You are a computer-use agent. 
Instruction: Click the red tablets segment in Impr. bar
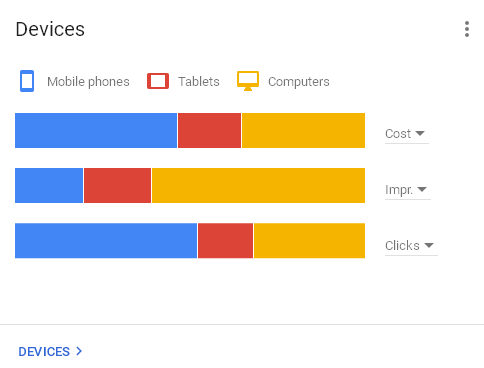117,185
